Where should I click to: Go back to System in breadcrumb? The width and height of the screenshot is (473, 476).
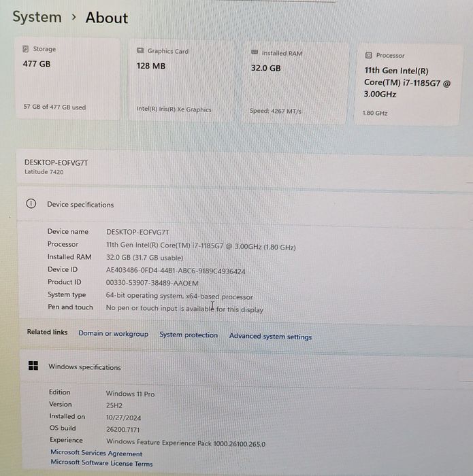(x=37, y=17)
